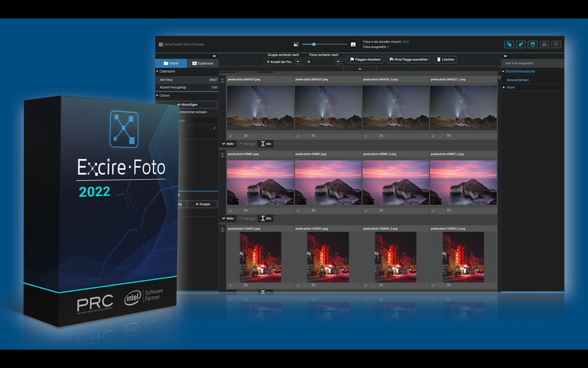This screenshot has height=368, width=588.
Task: Toggle star rating on first sunset coast photo
Action: click(x=230, y=210)
